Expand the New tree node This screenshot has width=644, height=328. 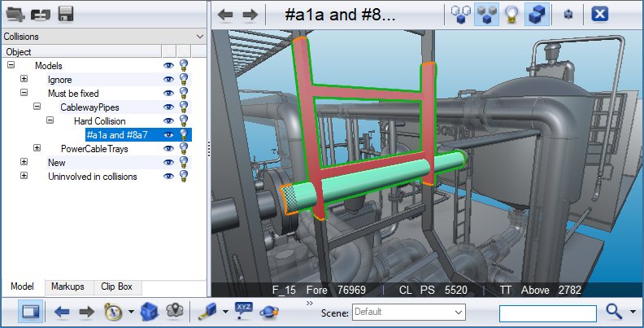(x=24, y=163)
